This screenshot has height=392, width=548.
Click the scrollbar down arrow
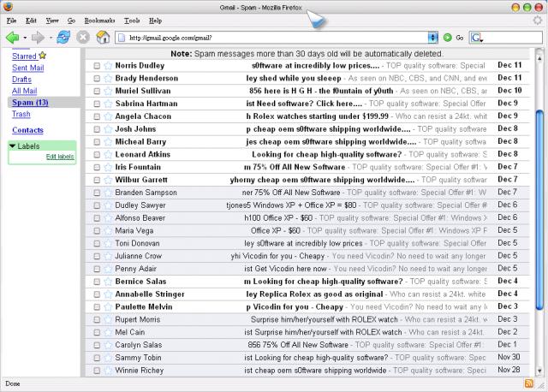click(539, 371)
